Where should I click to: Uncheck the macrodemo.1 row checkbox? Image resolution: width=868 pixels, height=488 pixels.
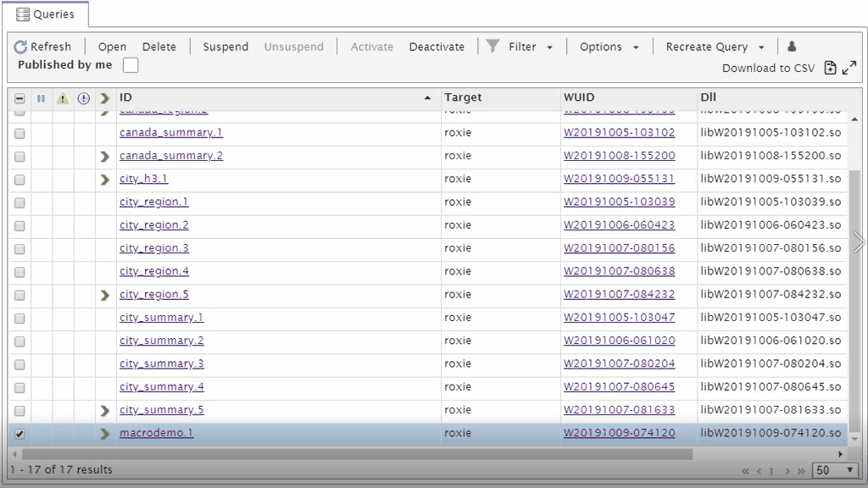tap(19, 434)
